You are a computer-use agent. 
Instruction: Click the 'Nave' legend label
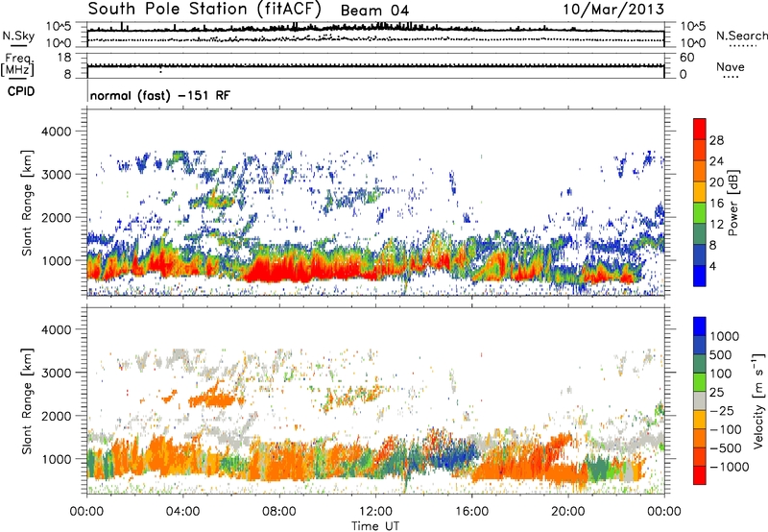(731, 66)
